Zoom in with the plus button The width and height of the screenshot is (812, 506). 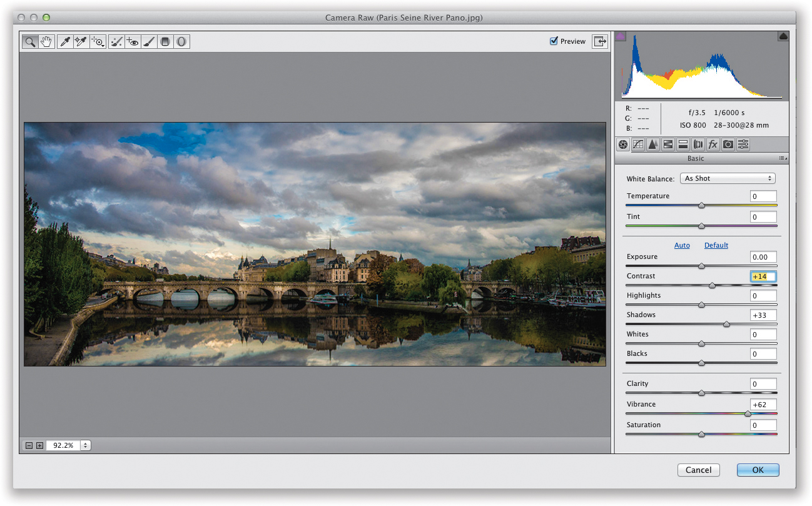[x=39, y=446]
